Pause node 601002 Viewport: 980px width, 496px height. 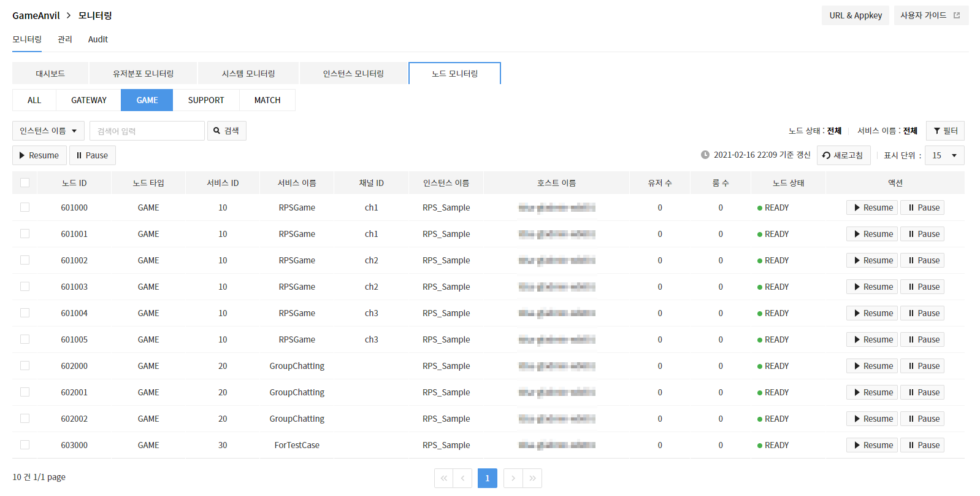point(922,260)
